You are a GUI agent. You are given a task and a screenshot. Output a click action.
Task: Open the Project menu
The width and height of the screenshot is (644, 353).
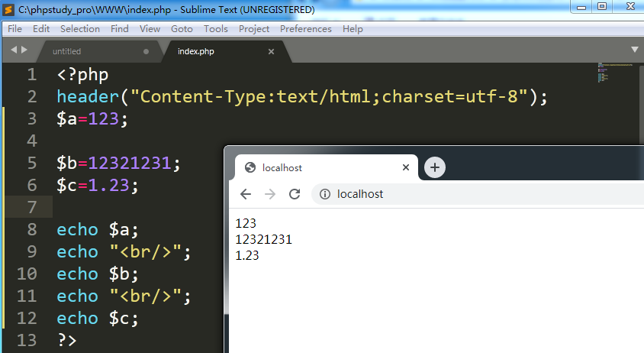pos(254,29)
